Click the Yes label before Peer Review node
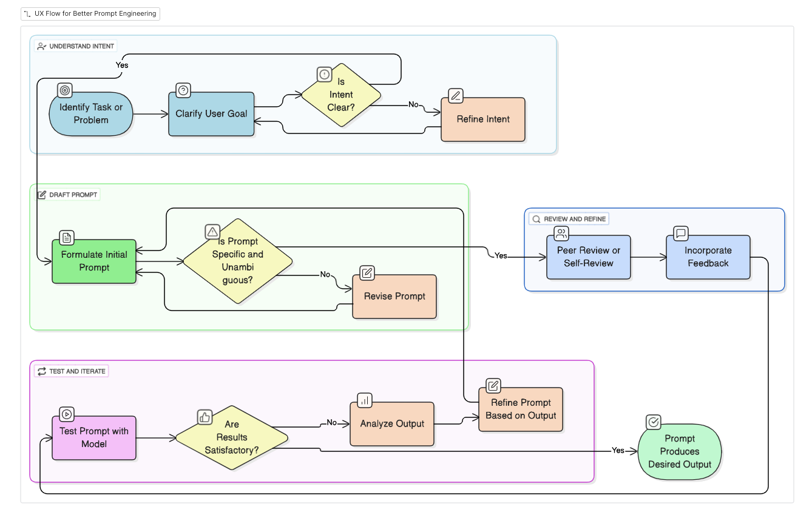The height and width of the screenshot is (515, 812). pos(501,255)
